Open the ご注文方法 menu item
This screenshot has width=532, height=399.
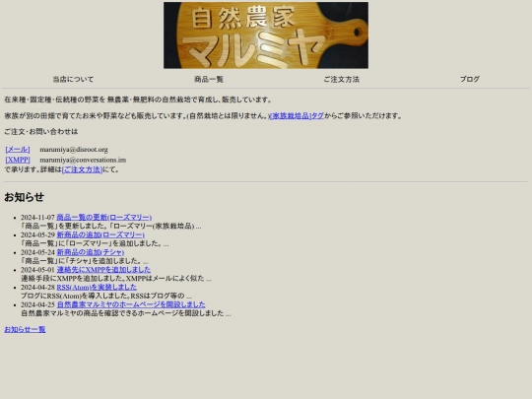[341, 79]
